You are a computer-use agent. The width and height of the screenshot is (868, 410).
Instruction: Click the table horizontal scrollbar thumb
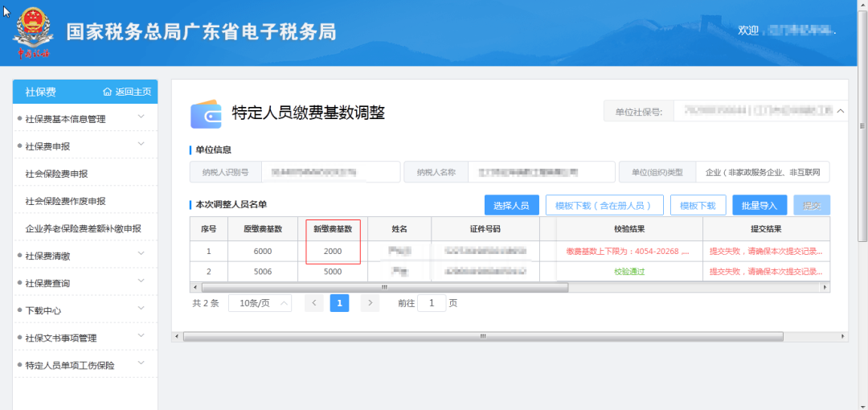(385, 288)
